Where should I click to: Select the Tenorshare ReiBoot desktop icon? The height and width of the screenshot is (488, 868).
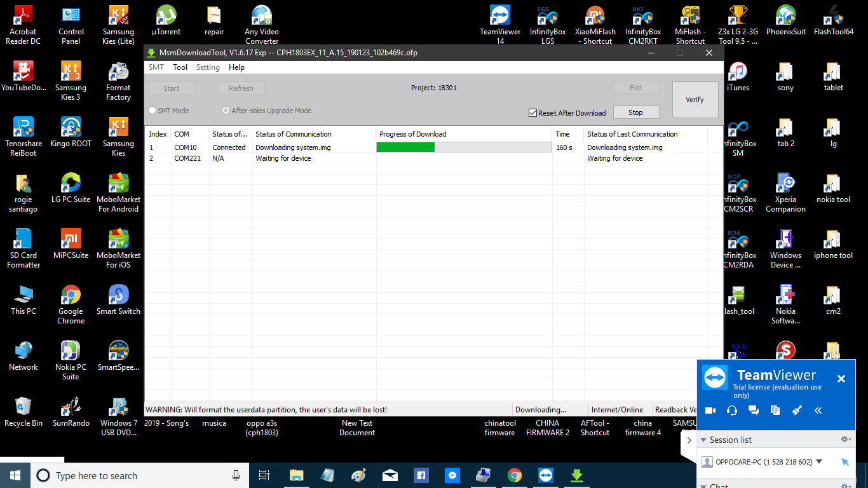(x=24, y=136)
